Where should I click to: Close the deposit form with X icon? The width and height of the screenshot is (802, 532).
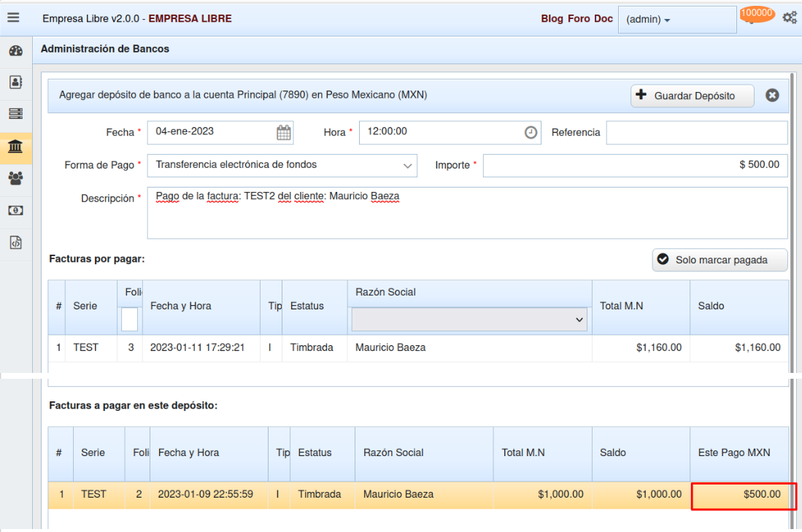pyautogui.click(x=772, y=96)
